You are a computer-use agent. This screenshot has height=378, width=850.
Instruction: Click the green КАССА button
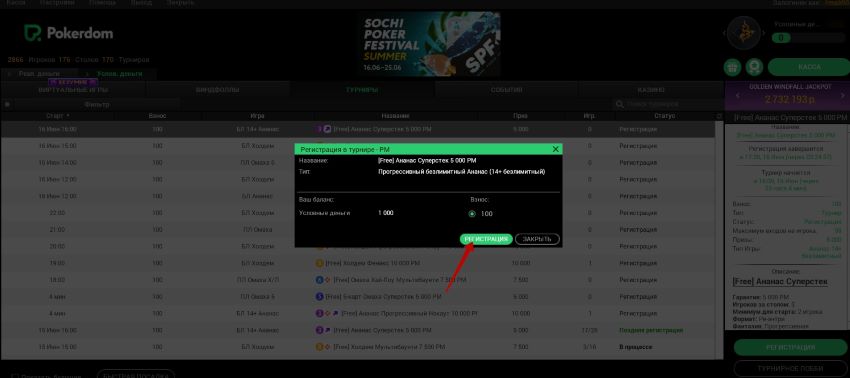(809, 67)
